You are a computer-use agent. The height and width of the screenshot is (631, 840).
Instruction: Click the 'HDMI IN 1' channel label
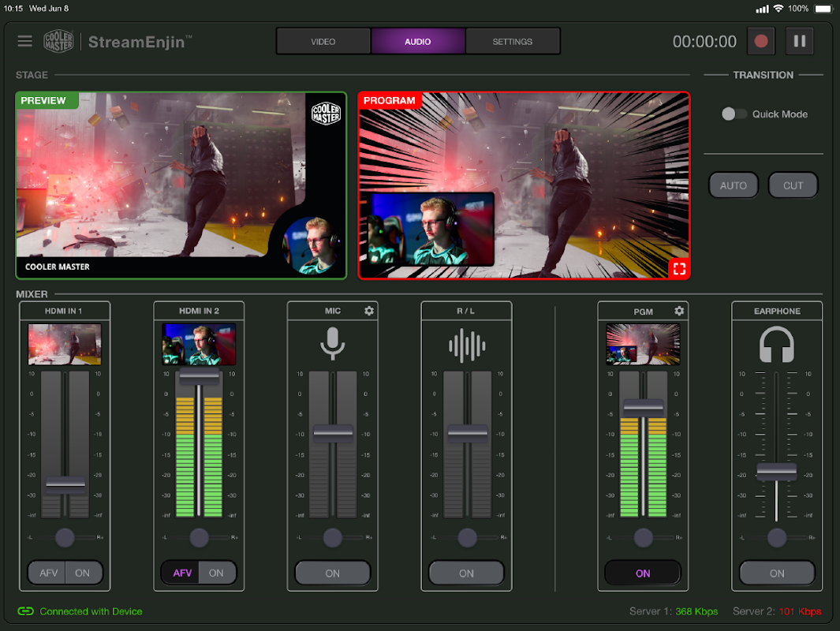(64, 311)
